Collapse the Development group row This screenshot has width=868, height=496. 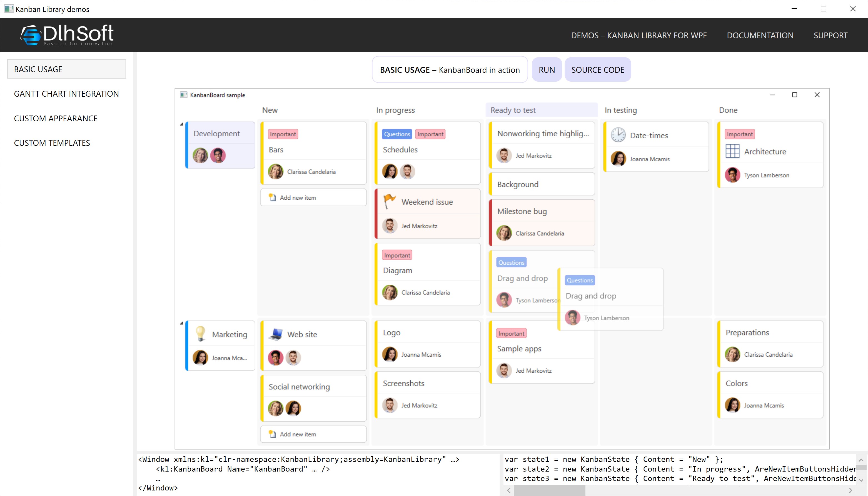[181, 124]
